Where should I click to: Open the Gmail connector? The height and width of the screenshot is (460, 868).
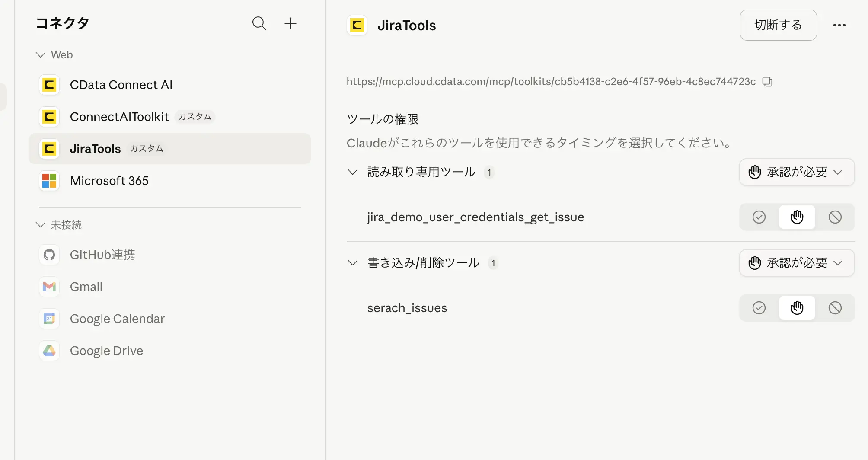click(170, 287)
